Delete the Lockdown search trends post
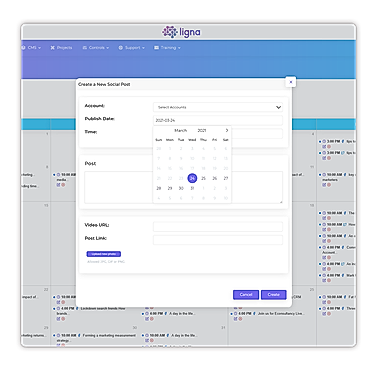Image resolution: width=380 pixels, height=368 pixels. tap(63, 319)
